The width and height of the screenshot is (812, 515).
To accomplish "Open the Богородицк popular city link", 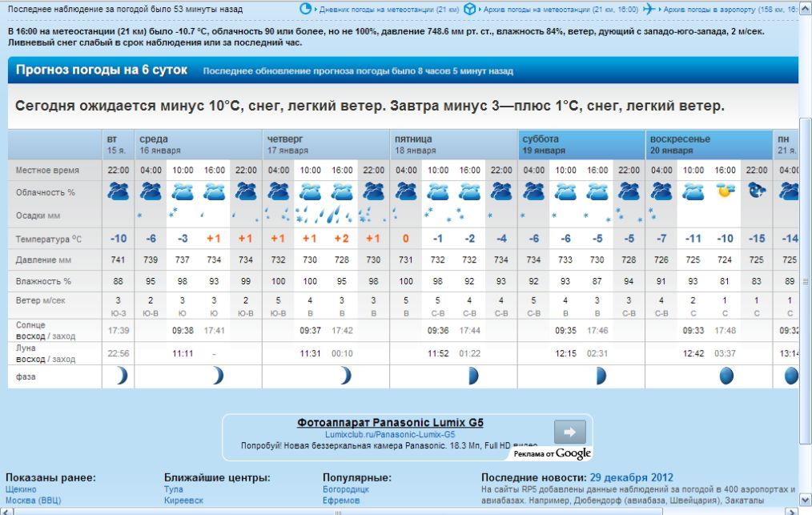I will point(346,489).
